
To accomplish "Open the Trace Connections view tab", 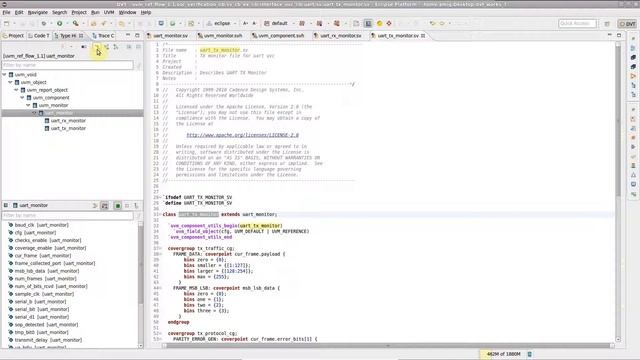I will (x=104, y=36).
